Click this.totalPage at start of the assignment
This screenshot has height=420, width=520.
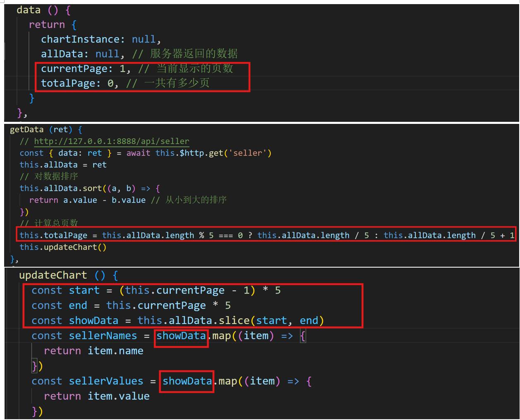pos(53,235)
